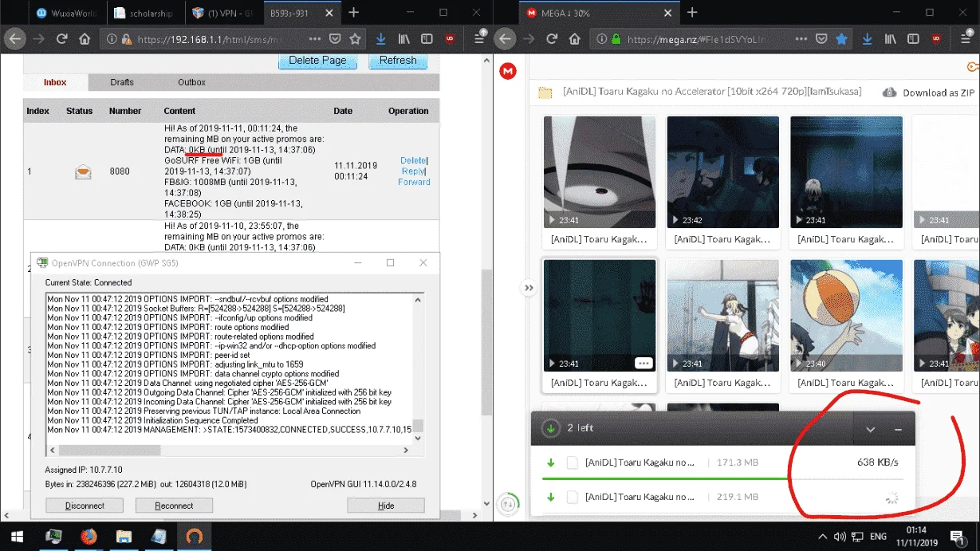Click the red MEGA logo in sidebar

(508, 71)
